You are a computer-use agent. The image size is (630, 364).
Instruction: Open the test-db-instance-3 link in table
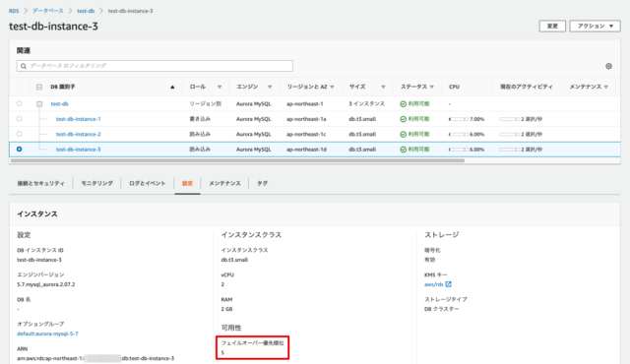coord(79,150)
